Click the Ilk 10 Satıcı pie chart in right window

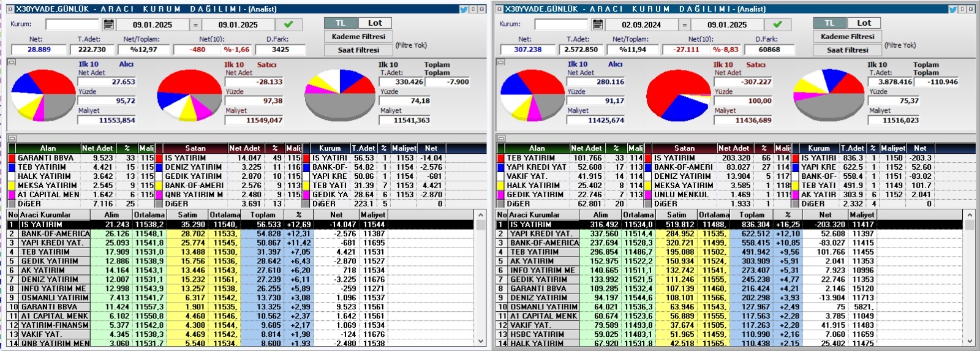(x=679, y=95)
